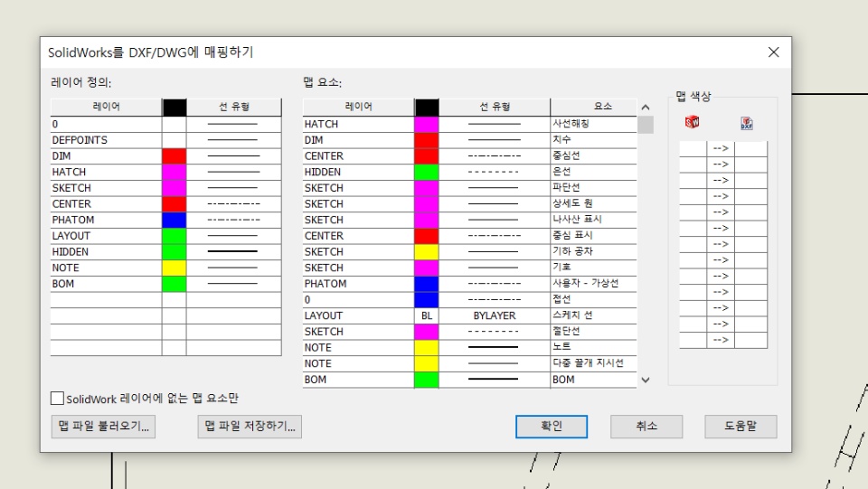Select the 다중 꼴개 지시선 map element

click(593, 363)
